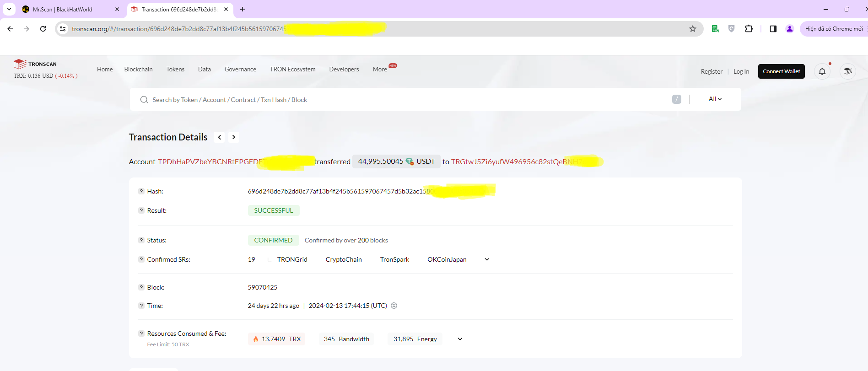The width and height of the screenshot is (868, 371).
Task: Click the help icon beside Status
Action: [141, 240]
